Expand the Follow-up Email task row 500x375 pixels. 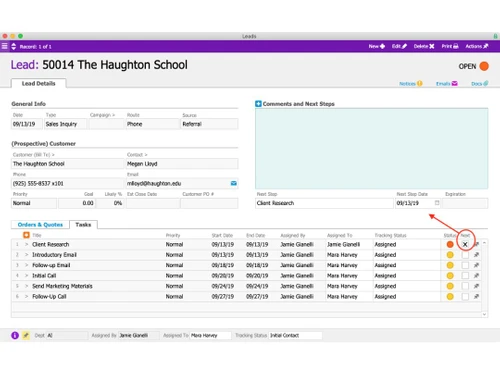coord(26,265)
